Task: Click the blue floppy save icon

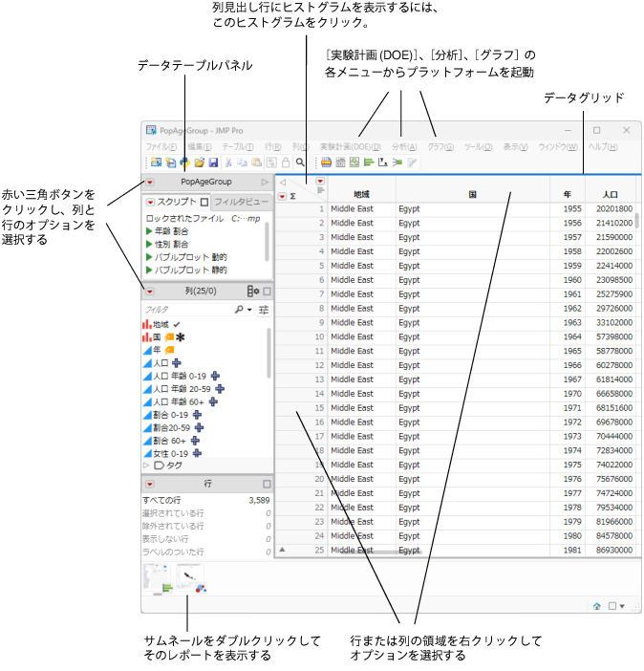Action: (x=213, y=162)
